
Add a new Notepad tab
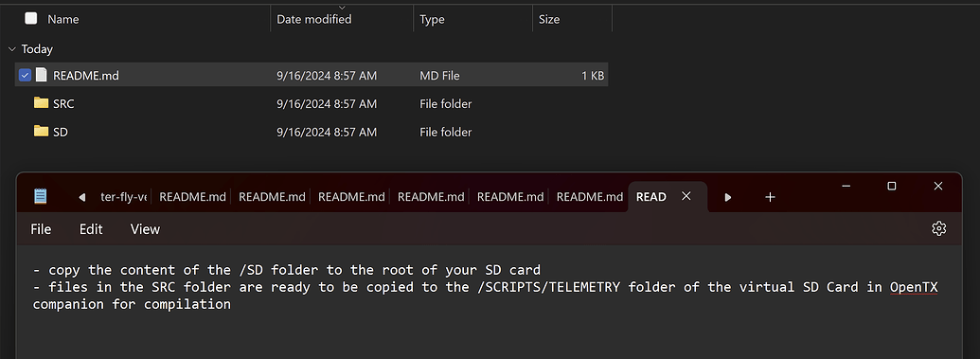tap(770, 197)
